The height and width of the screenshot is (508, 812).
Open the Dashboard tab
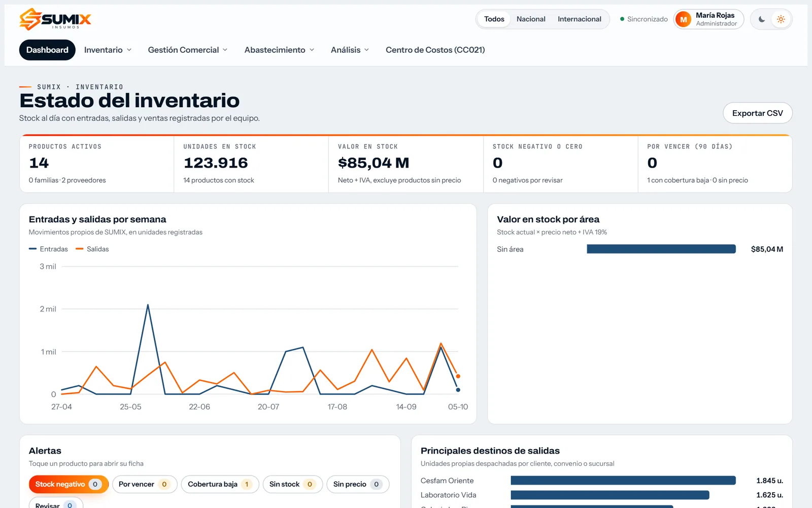tap(47, 50)
